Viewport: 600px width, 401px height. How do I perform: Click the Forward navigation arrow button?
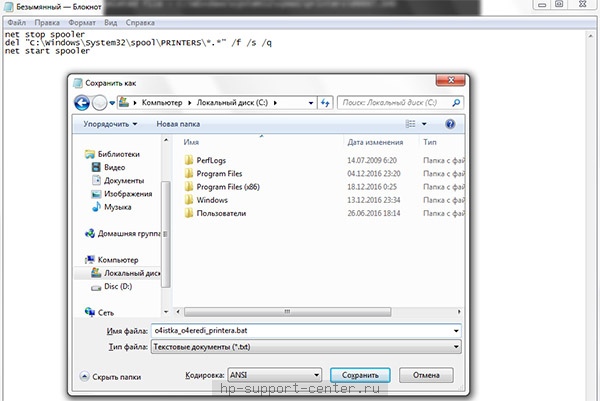pos(99,102)
